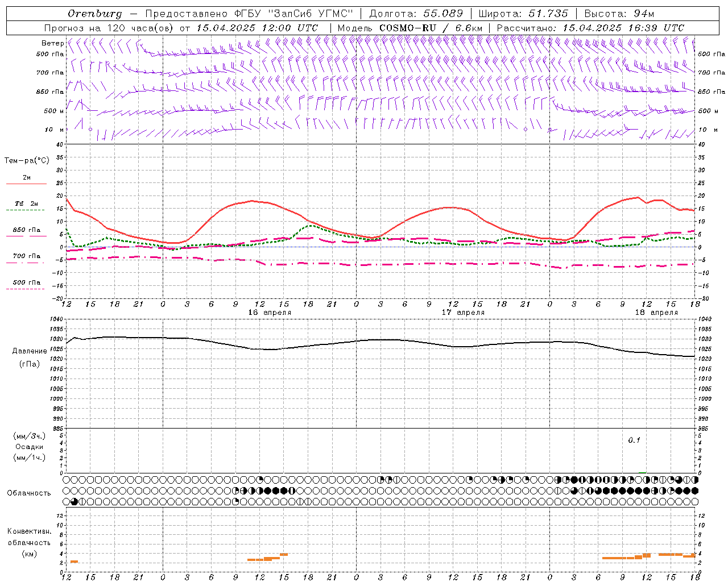The image size is (728, 582).
Task: Click the 0.1 precipitation value
Action: [634, 440]
